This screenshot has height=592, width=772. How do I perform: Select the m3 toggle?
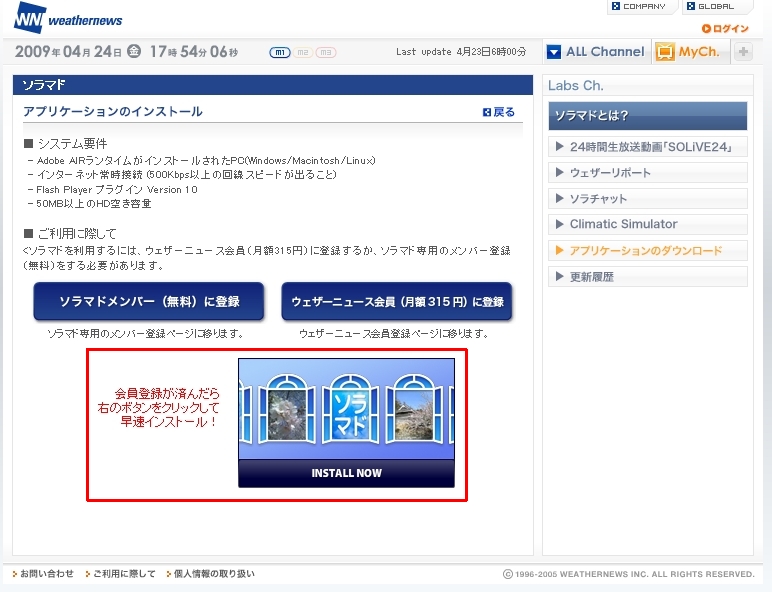click(325, 52)
